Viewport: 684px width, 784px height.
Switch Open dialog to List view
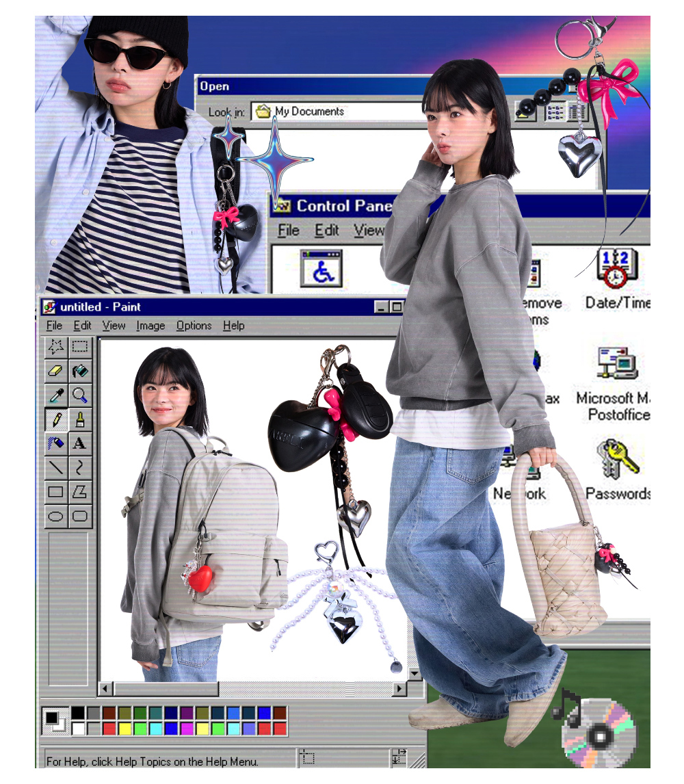555,112
